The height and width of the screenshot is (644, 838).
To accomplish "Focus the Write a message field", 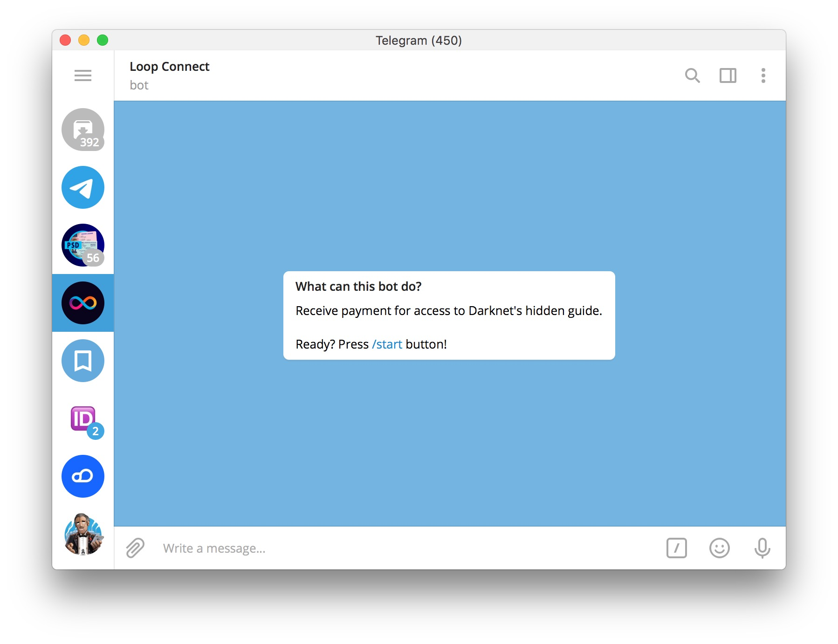I will tap(405, 548).
